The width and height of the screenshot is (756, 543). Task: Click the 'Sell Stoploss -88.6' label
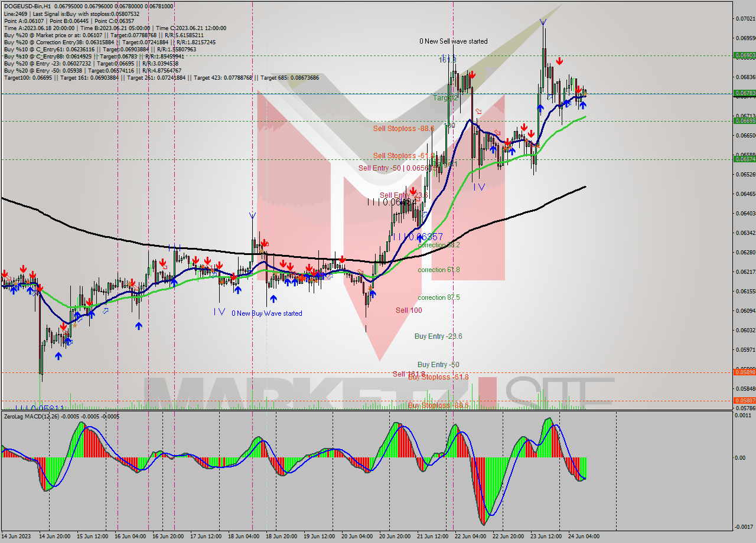403,128
